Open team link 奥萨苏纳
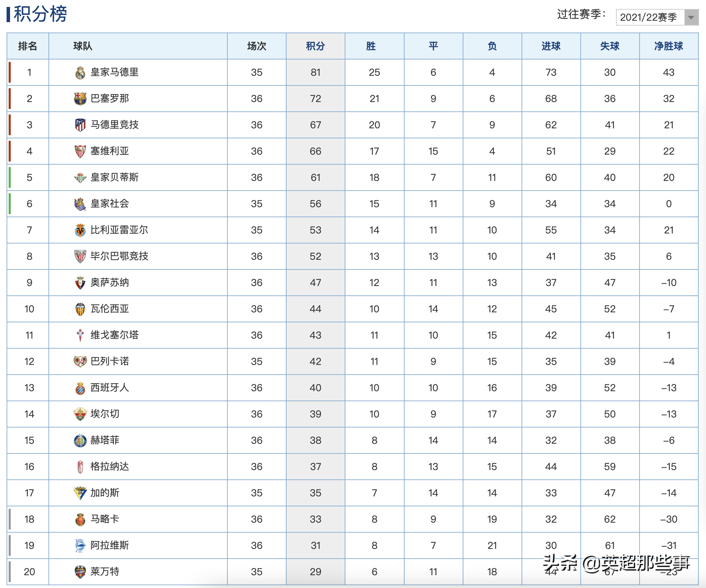 [x=110, y=283]
